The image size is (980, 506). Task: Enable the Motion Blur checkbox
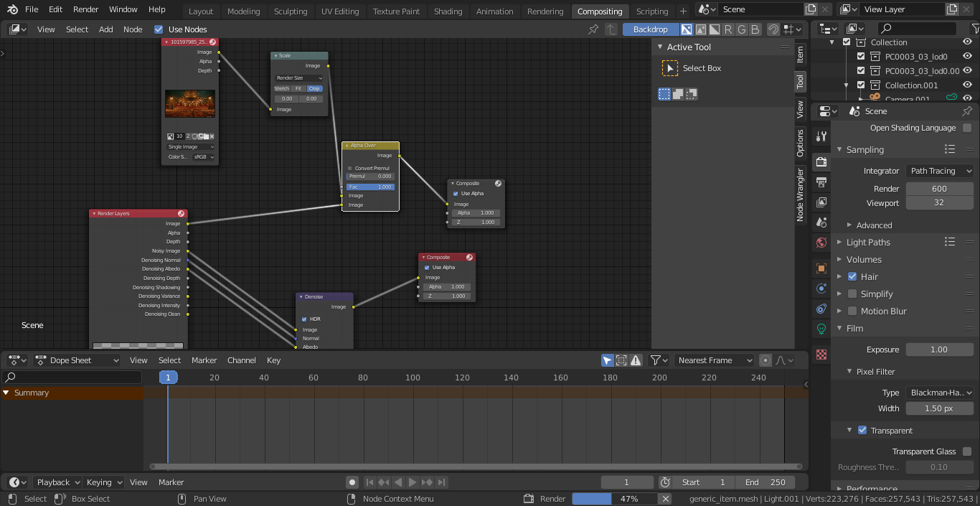[852, 311]
